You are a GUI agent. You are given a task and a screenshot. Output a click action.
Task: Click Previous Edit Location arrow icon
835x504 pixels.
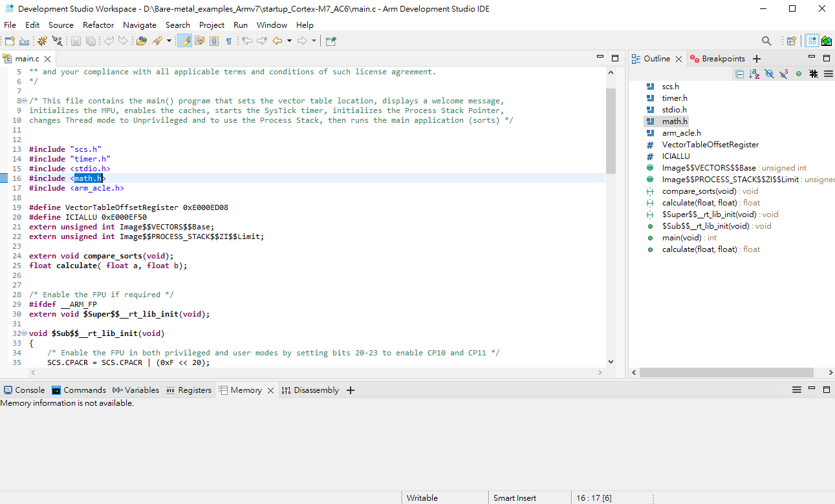[x=246, y=41]
